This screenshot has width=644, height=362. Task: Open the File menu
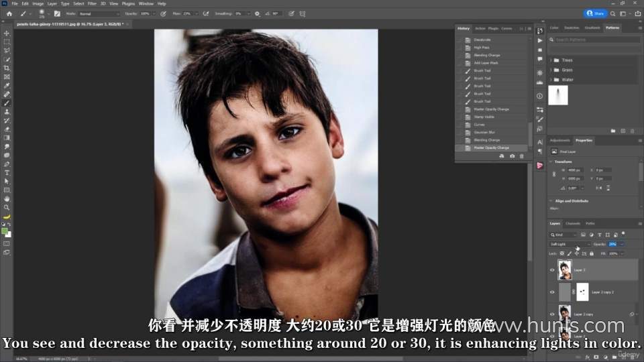(x=14, y=3)
